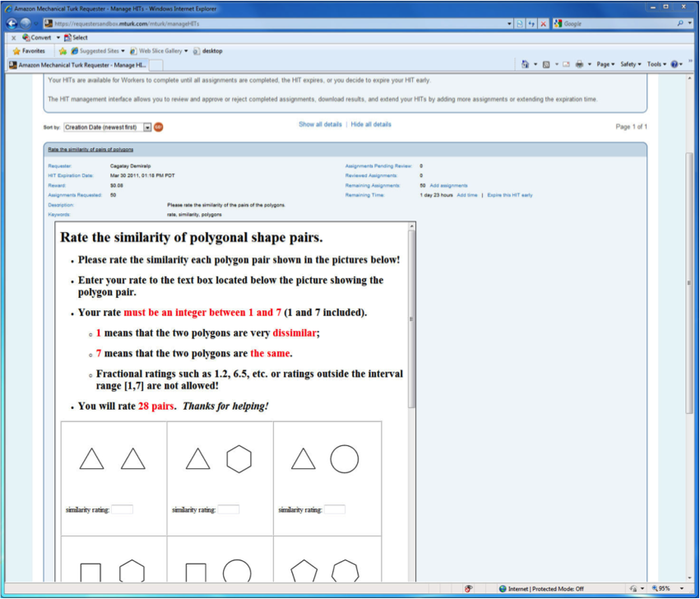Click the zoom level 95% status bar control

667,589
